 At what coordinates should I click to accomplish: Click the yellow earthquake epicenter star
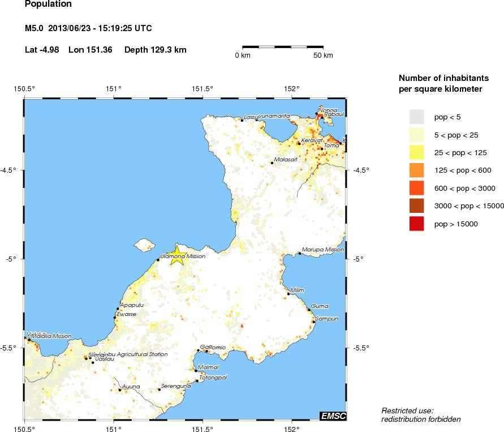[x=178, y=255]
